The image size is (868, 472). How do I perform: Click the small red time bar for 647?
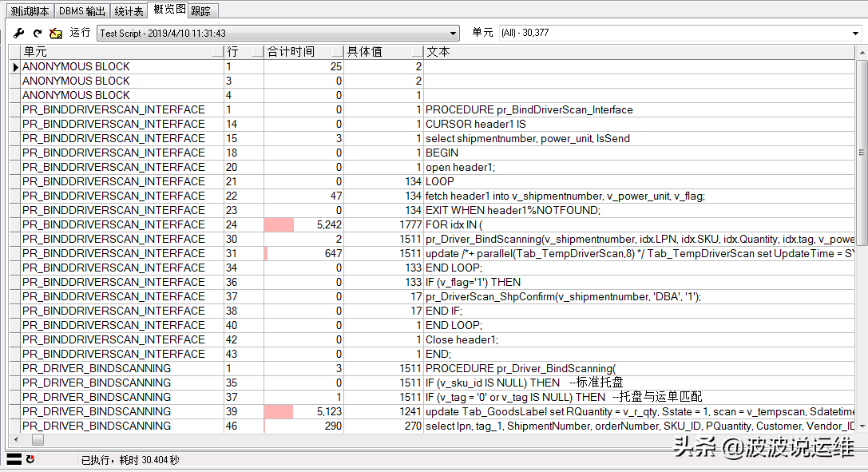coord(266,253)
